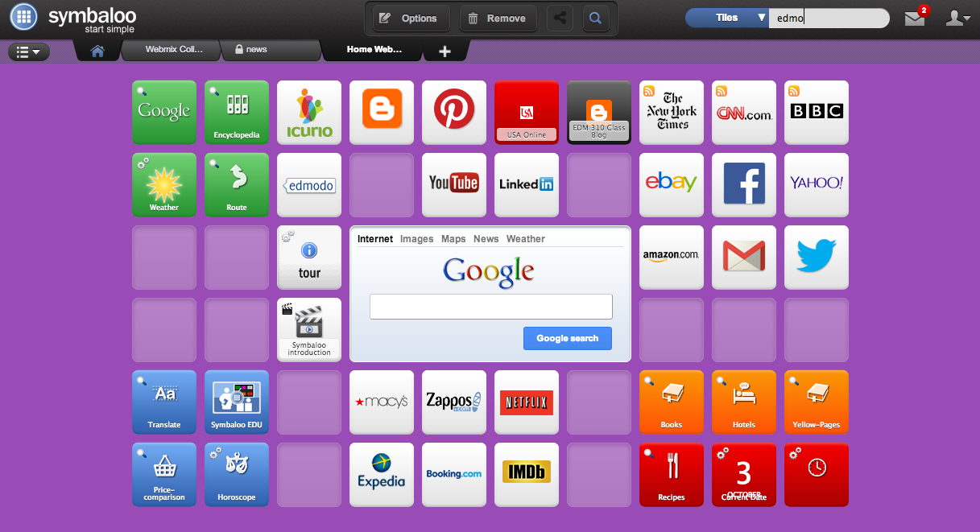Open the Macy's tile
This screenshot has height=532, width=980.
click(382, 402)
